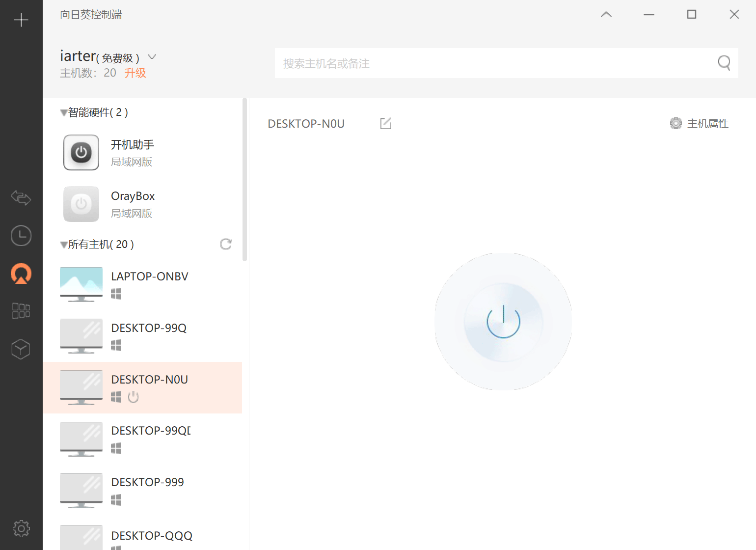Screen dimensions: 756x550
Task: Click the iarter account name
Action: (78, 56)
